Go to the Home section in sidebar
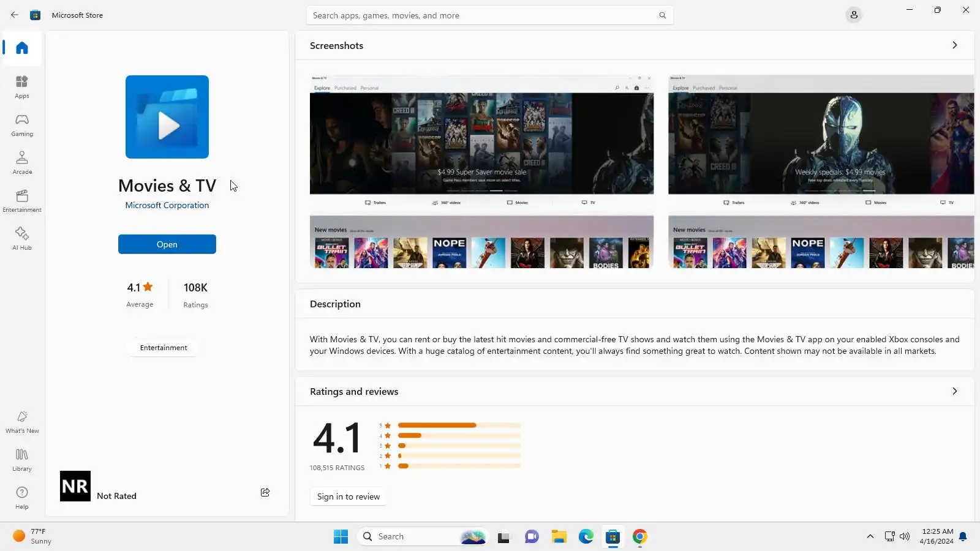The height and width of the screenshot is (551, 980). 22,48
